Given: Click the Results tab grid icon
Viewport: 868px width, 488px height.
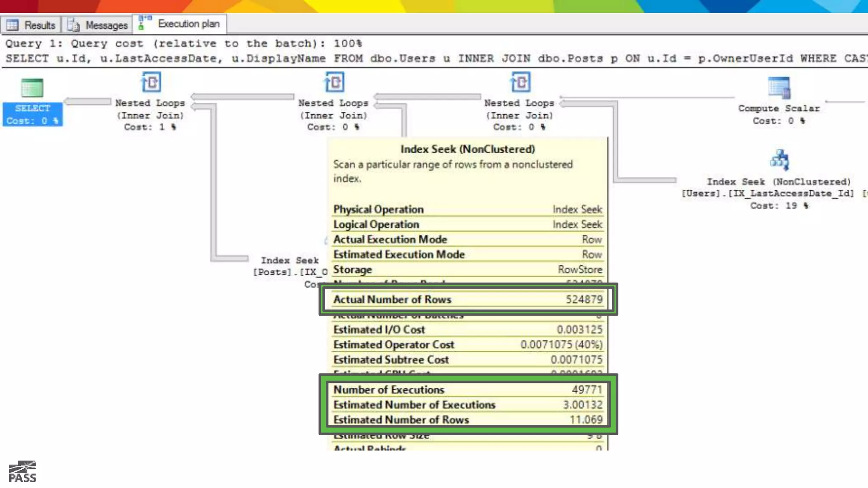Looking at the screenshot, I should coord(12,25).
